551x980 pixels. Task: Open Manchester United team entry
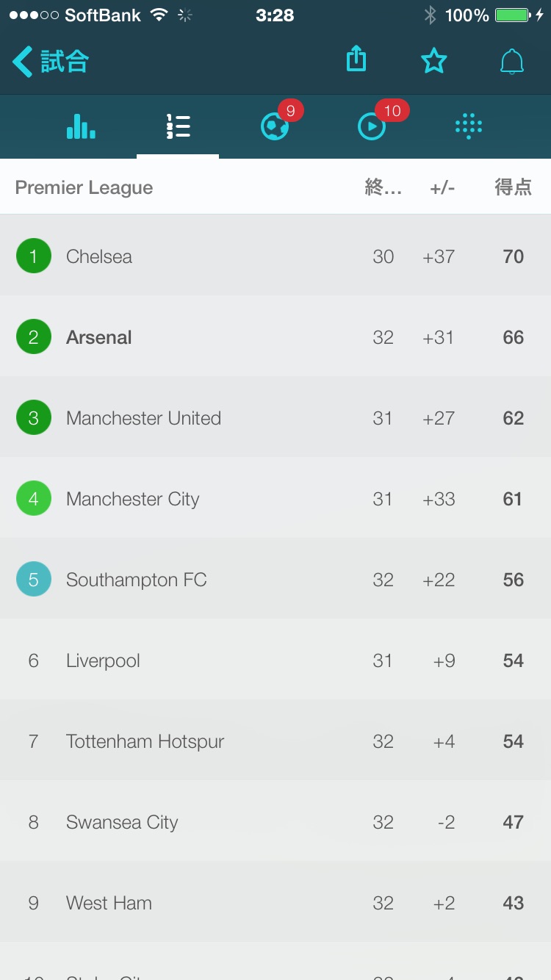tap(275, 417)
